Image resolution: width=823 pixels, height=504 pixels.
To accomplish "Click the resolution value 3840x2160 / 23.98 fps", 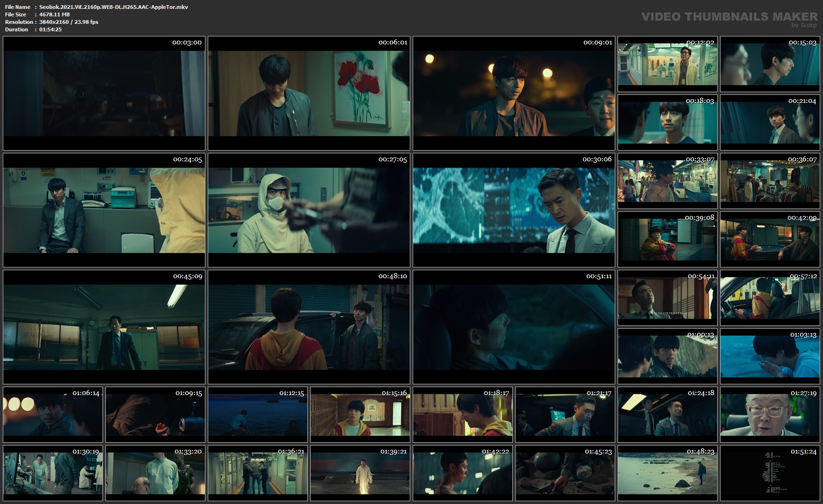I will (69, 22).
